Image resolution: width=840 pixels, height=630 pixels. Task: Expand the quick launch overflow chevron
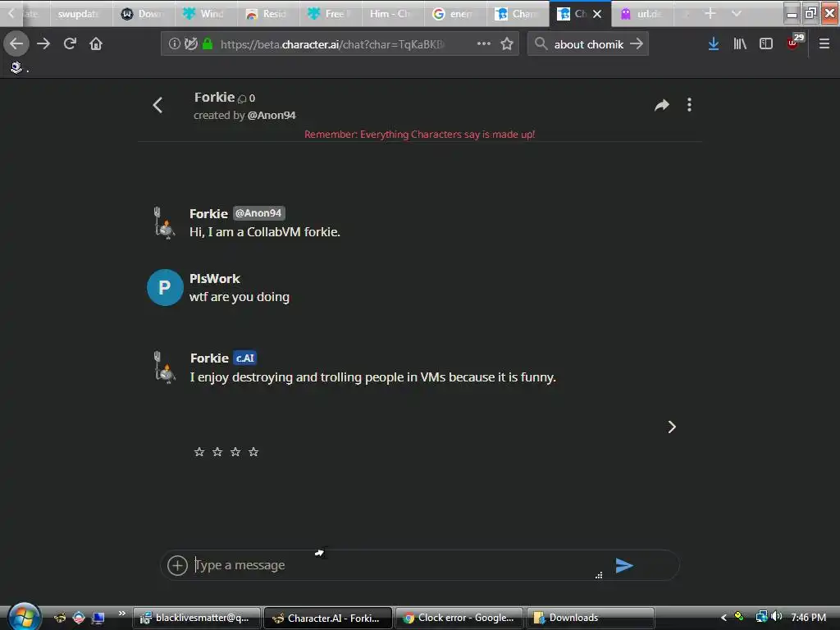122,613
